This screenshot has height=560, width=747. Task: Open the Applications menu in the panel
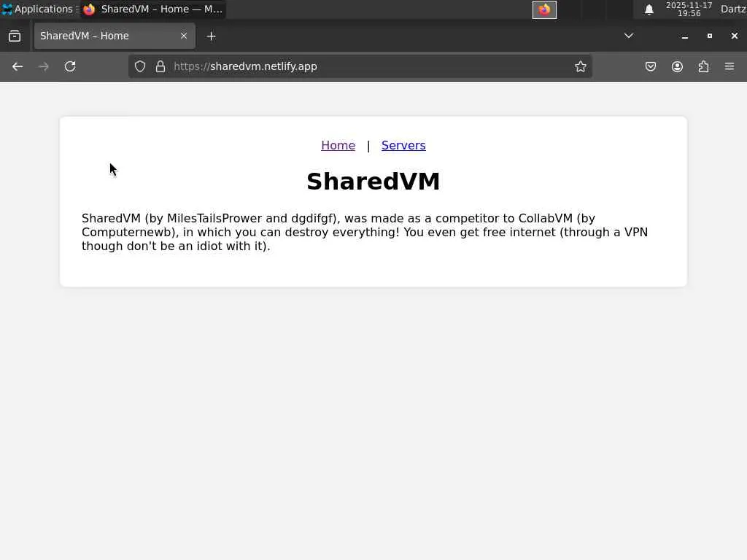(x=39, y=9)
